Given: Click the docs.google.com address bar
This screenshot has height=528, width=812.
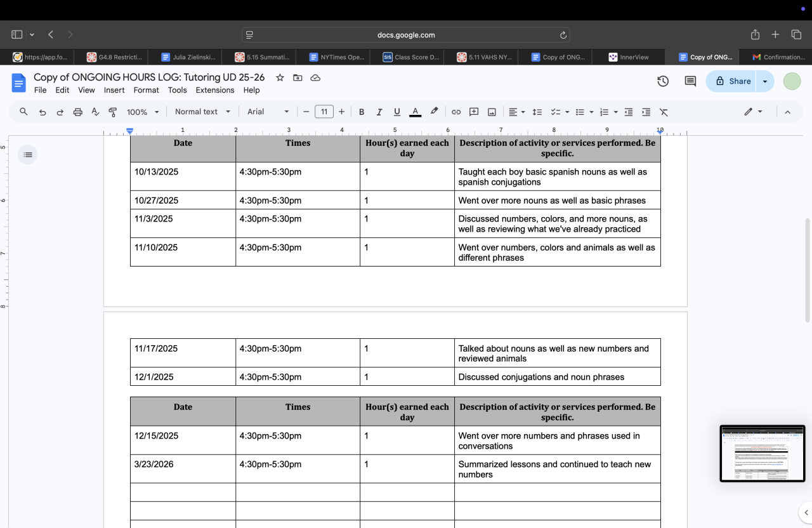Looking at the screenshot, I should pos(406,35).
